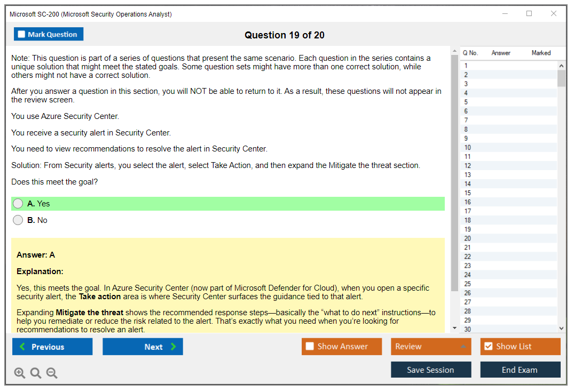Click the checkbox icon on Show Answer
This screenshot has height=392, width=574.
[x=310, y=346]
